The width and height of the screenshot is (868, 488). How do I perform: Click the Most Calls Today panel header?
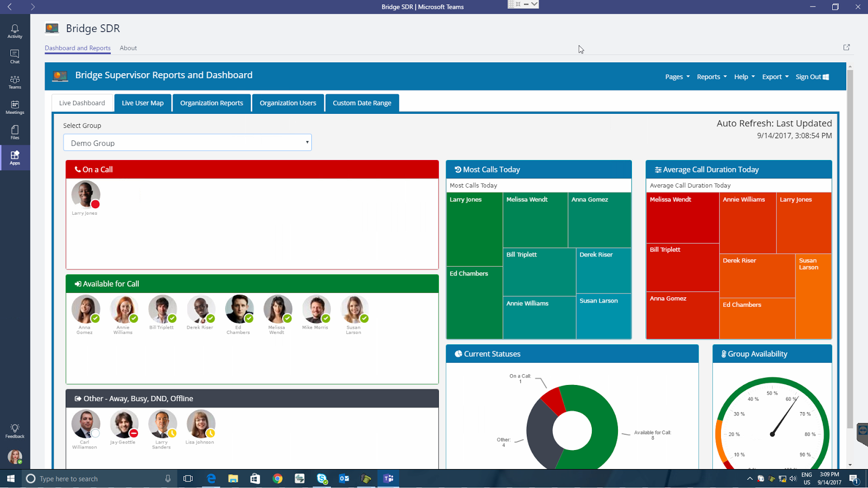(x=539, y=170)
